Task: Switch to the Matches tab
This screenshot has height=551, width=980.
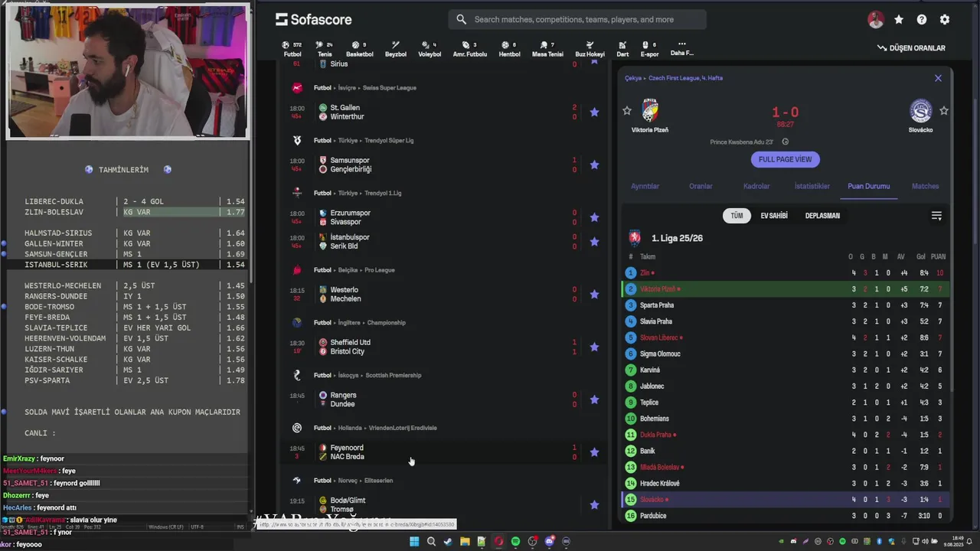Action: tap(925, 186)
